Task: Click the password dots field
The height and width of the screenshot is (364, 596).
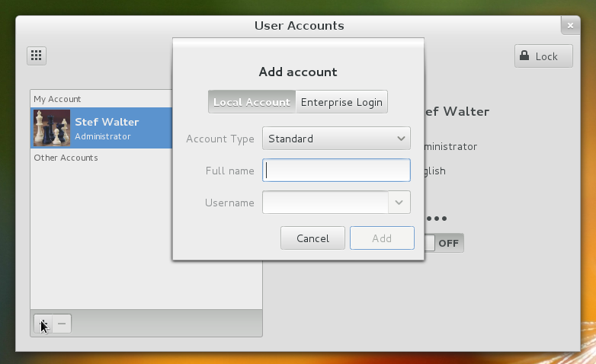Action: 437,219
